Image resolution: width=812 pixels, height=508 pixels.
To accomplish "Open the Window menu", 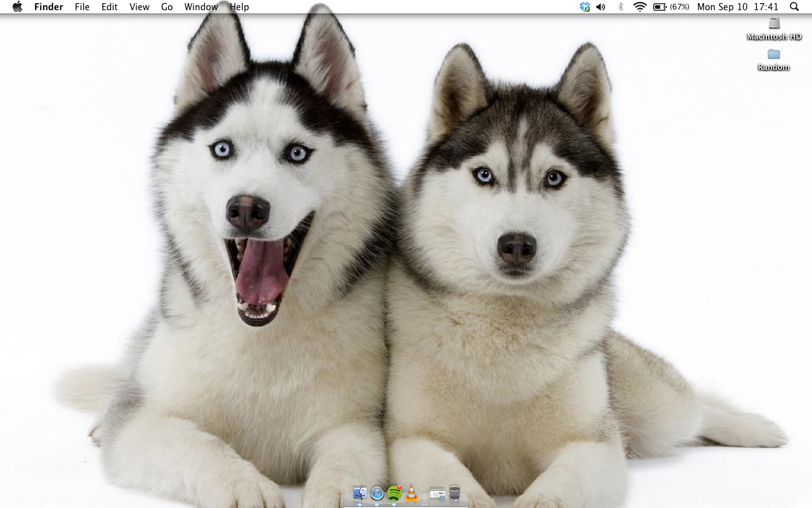I will tap(200, 7).
